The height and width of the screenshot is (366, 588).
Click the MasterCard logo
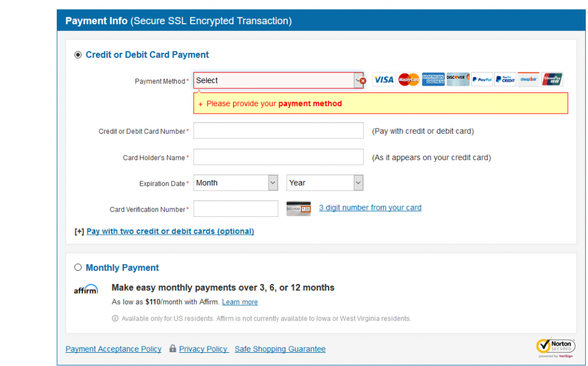(408, 80)
